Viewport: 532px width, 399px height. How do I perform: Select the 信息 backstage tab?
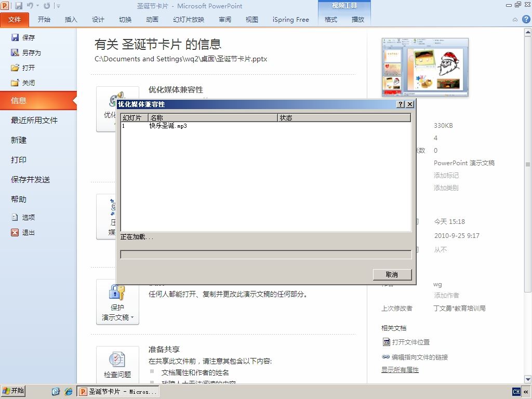tap(38, 100)
